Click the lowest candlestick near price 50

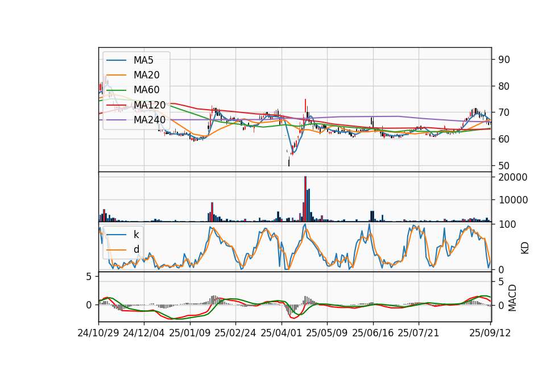point(289,161)
